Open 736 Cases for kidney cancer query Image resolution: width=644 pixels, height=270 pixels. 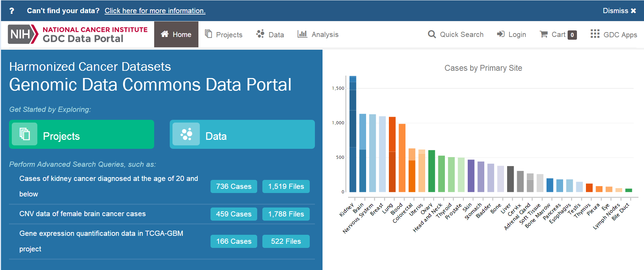[234, 186]
